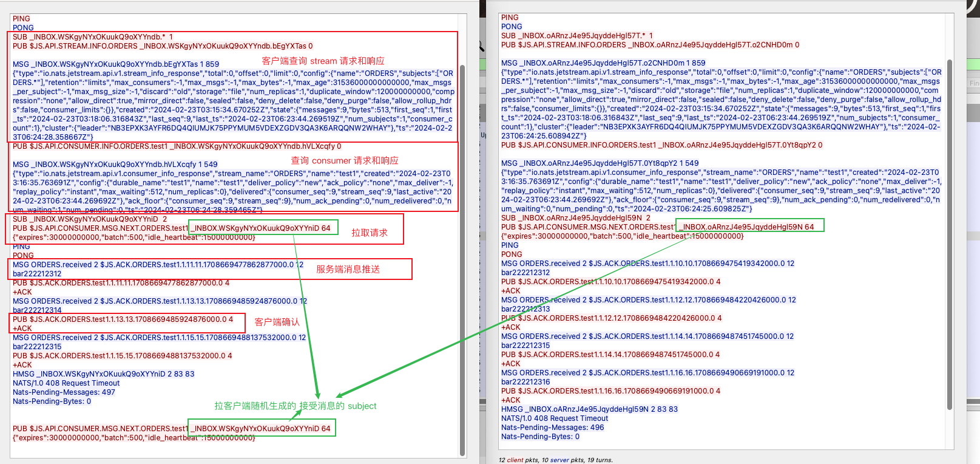Screen dimensions: 980x464
Task: Click 'Nats-Pending-Messages: 497' line
Action: tap(64, 392)
